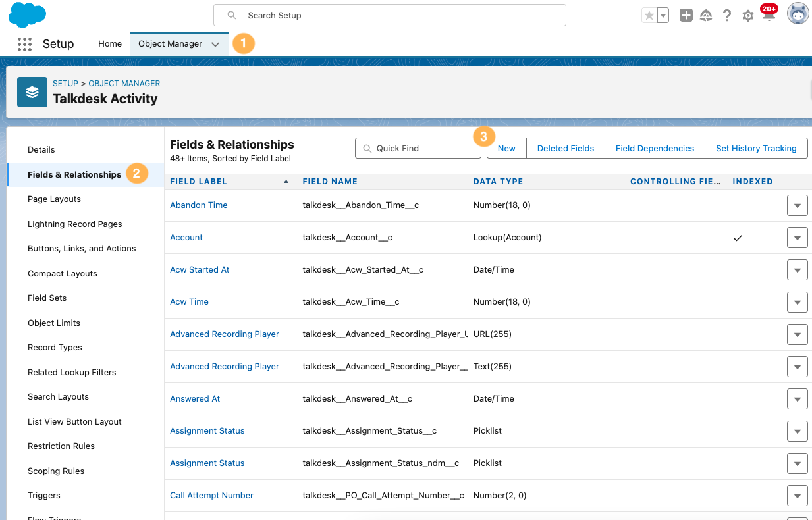
Task: Open the Favorites list dropdown arrow
Action: click(x=663, y=15)
